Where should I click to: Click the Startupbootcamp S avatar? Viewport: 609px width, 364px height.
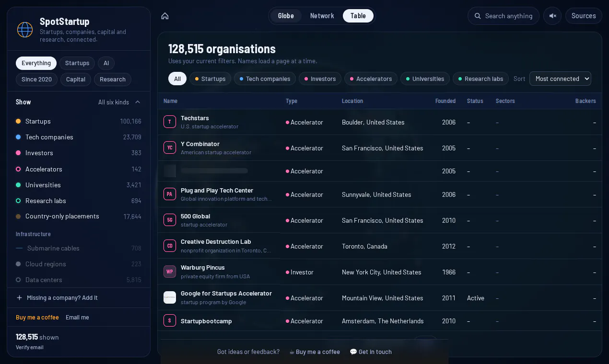170,321
